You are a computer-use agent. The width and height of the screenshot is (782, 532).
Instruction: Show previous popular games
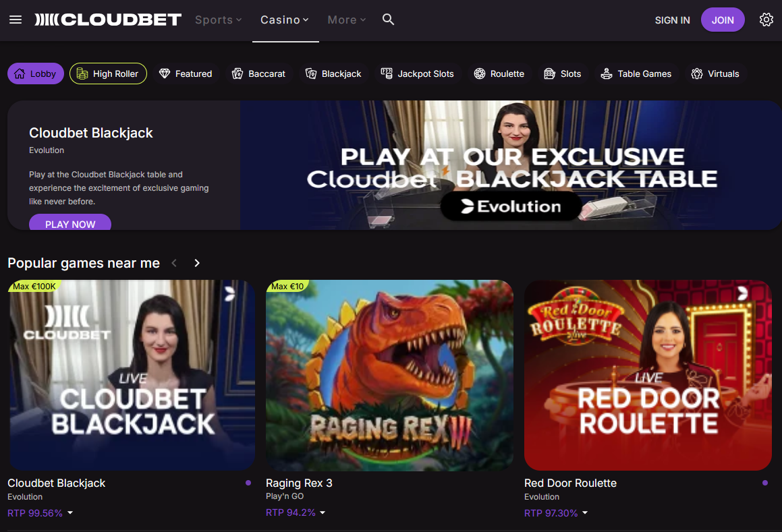[x=174, y=263]
